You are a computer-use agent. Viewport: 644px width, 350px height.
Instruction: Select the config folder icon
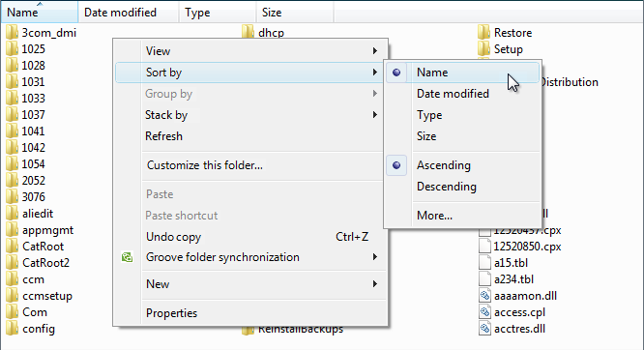(12, 329)
